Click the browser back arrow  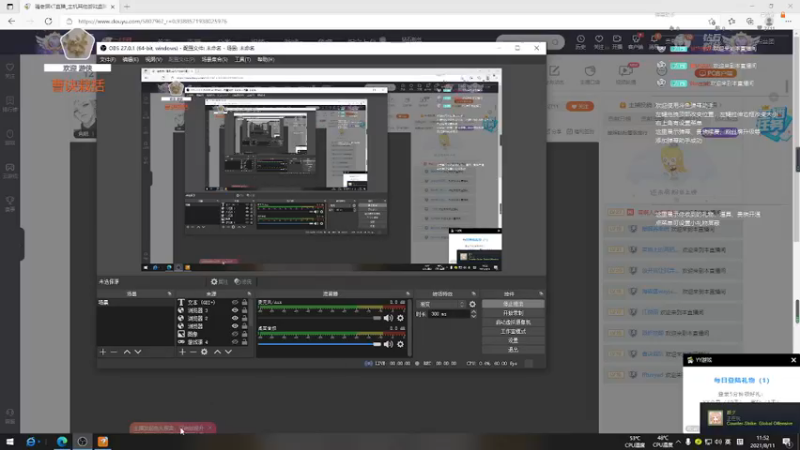click(11, 21)
